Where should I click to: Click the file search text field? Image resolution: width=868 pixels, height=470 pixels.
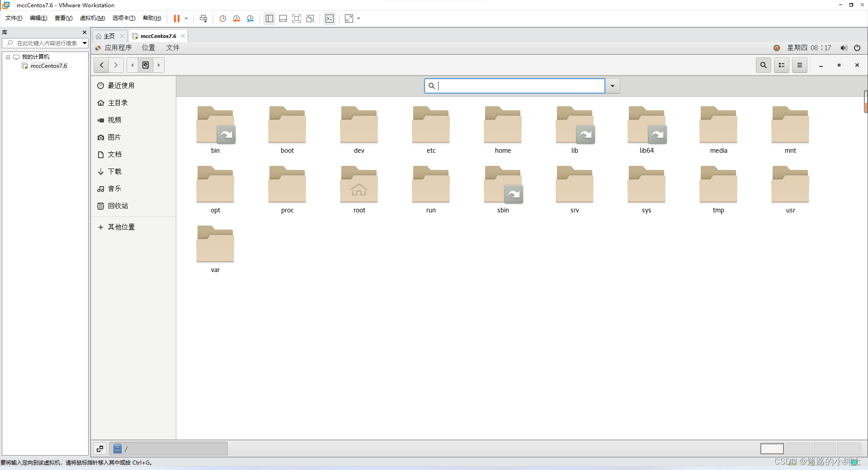(514, 86)
